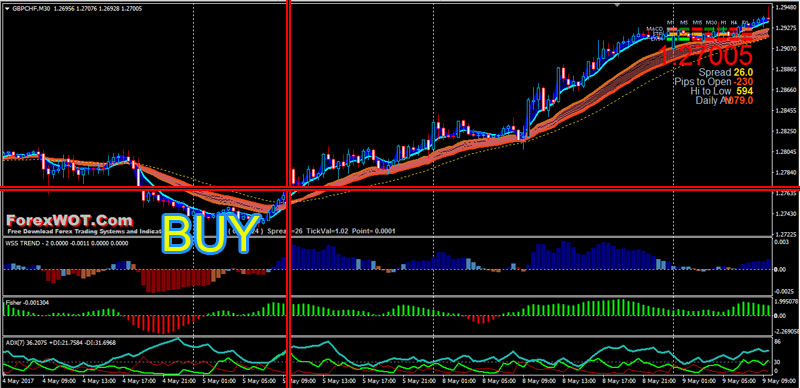The width and height of the screenshot is (800, 388).
Task: Select the M30 timeframe label in dashboard
Action: 711,23
